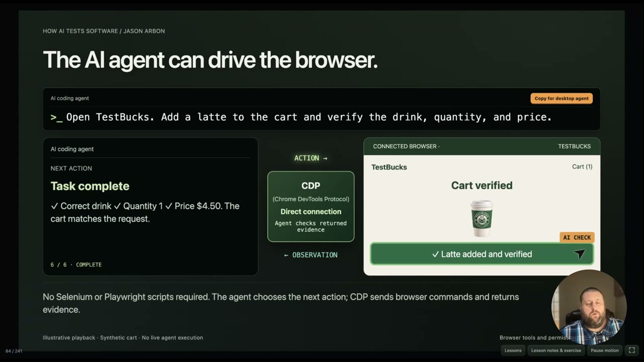Open Lesson notes & exercise
The image size is (644, 362).
556,350
